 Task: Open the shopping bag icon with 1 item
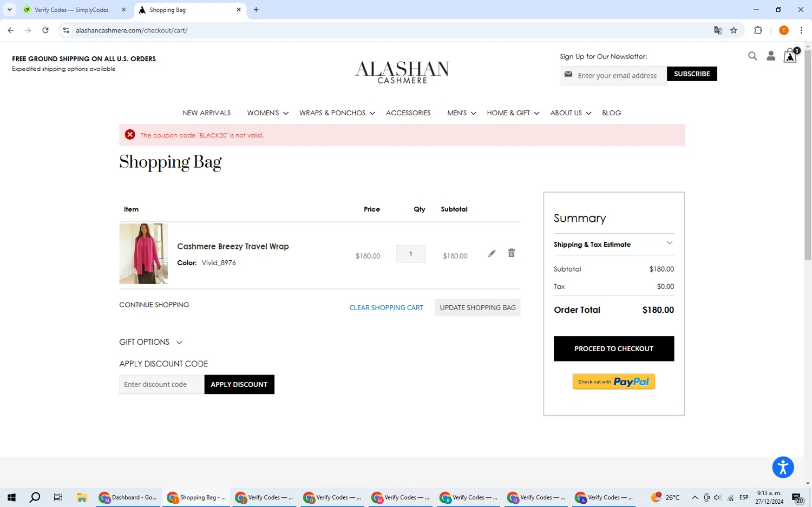click(x=790, y=55)
